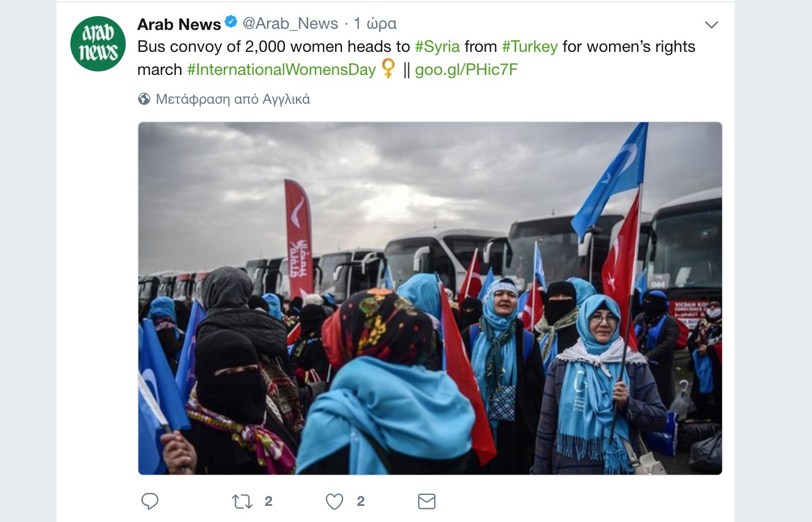Click the like count number
Screen dimensions: 812x522
[x=361, y=502]
